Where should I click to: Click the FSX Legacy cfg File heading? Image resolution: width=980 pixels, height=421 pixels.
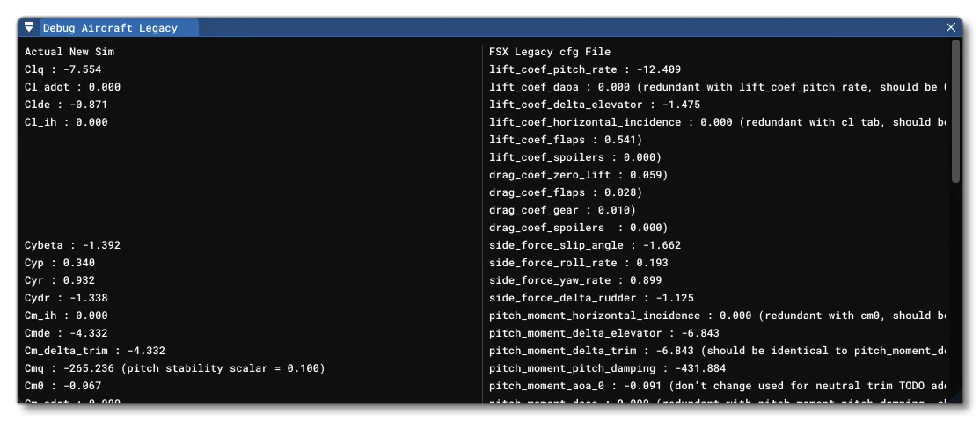[x=550, y=52]
